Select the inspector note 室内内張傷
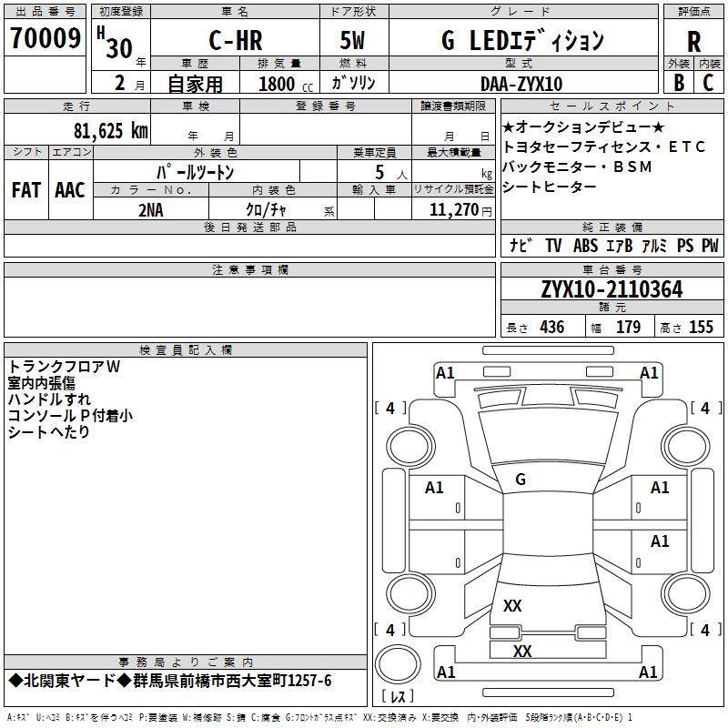The height and width of the screenshot is (728, 728). (x=41, y=382)
